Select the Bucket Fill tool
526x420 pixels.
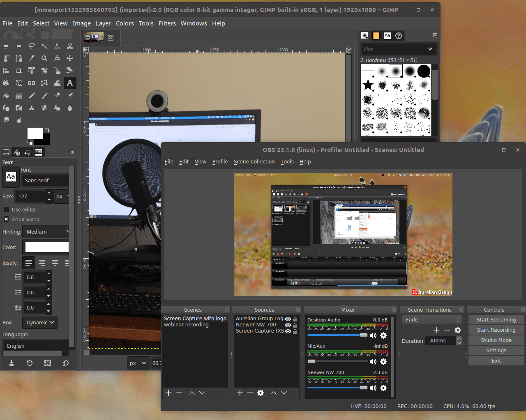(x=6, y=95)
